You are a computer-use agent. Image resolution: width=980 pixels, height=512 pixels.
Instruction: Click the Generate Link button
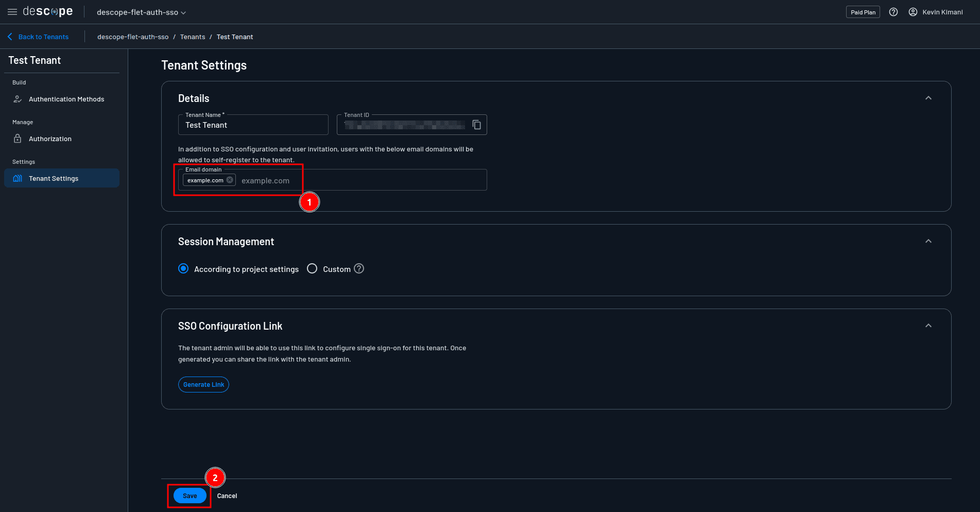click(x=203, y=384)
